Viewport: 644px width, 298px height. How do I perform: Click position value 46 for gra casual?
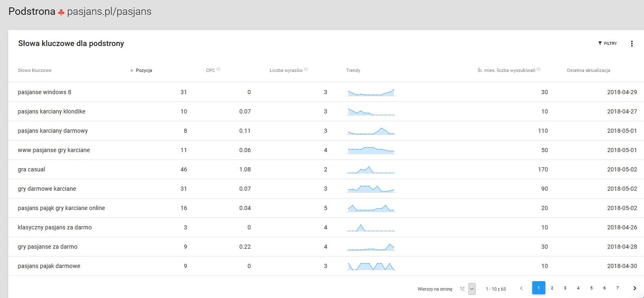coord(184,169)
